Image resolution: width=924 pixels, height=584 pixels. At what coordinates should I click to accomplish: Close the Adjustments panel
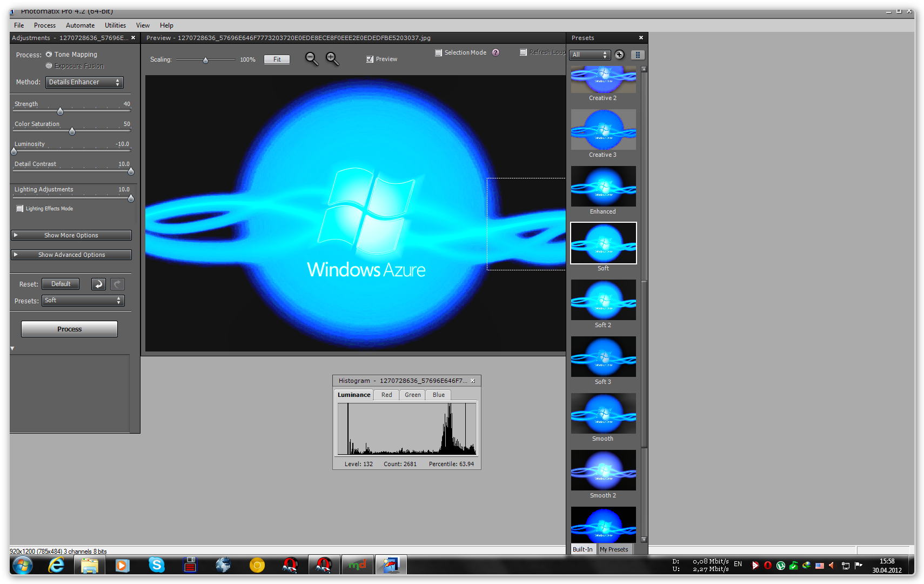coord(133,38)
